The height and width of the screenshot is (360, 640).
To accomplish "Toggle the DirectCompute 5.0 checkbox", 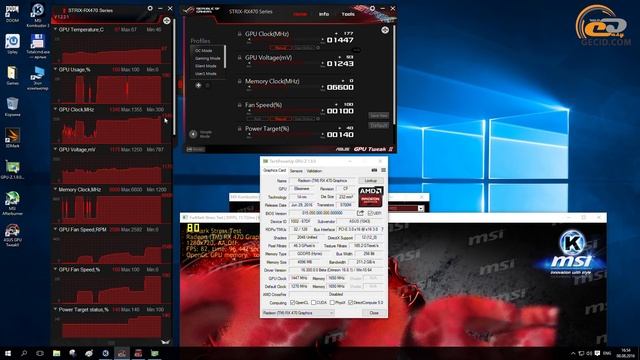I will pyautogui.click(x=350, y=303).
